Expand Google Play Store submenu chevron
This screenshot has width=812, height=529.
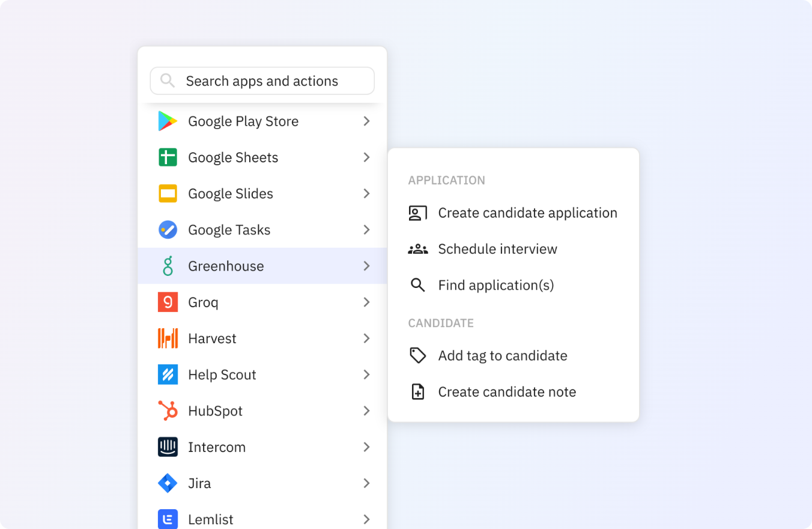pyautogui.click(x=366, y=121)
